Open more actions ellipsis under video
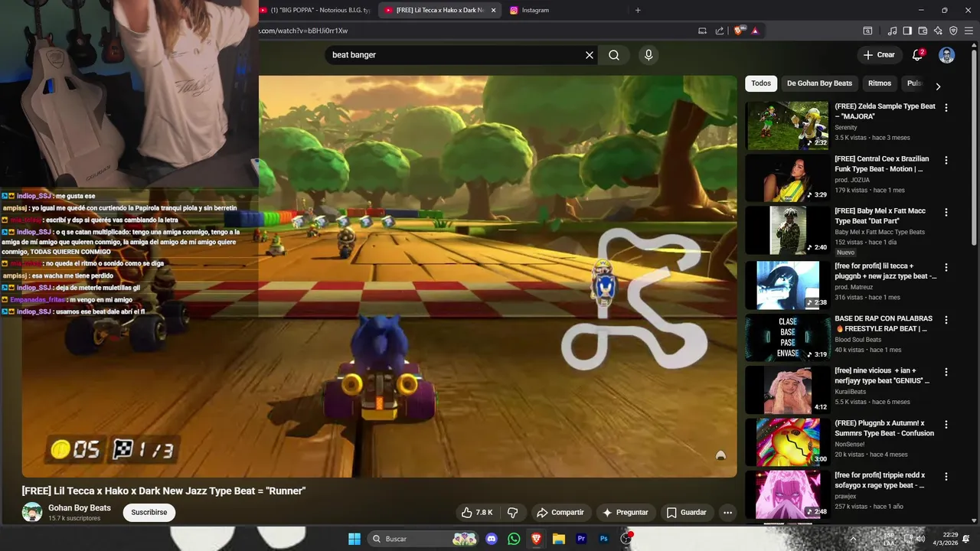The width and height of the screenshot is (980, 551). pos(728,513)
